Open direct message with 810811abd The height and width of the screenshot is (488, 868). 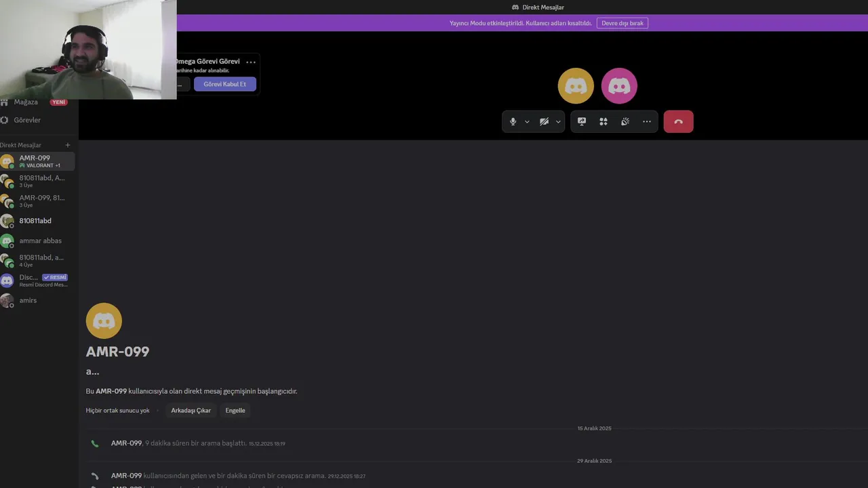[x=37, y=221]
